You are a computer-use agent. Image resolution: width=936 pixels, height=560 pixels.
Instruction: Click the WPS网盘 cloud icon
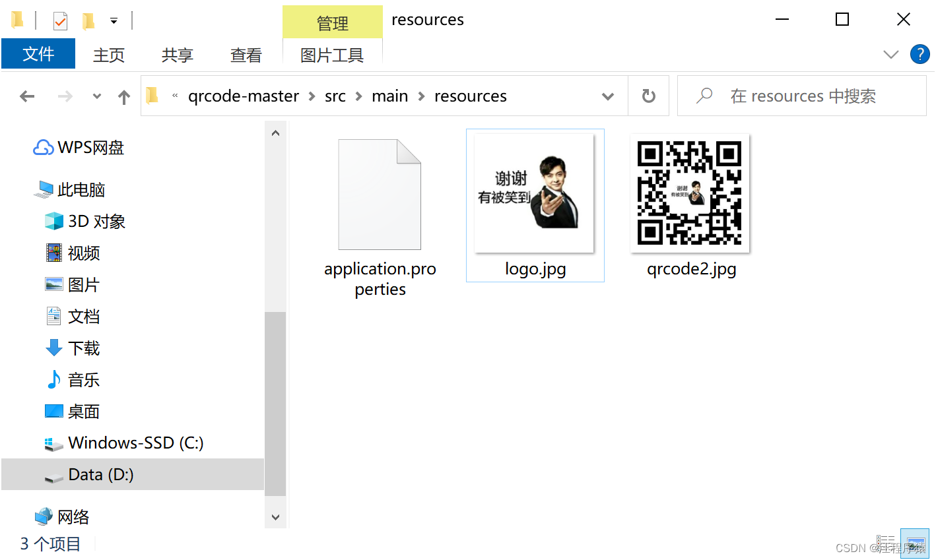[44, 148]
